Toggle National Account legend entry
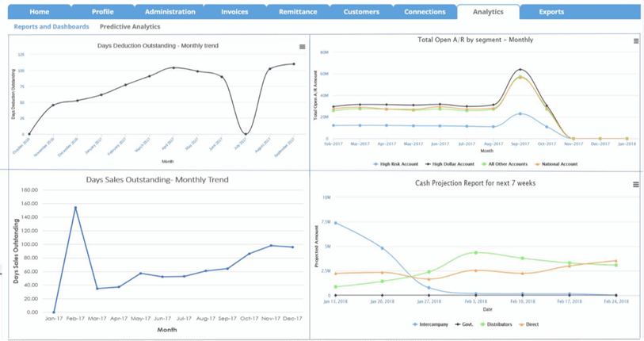 (557, 164)
